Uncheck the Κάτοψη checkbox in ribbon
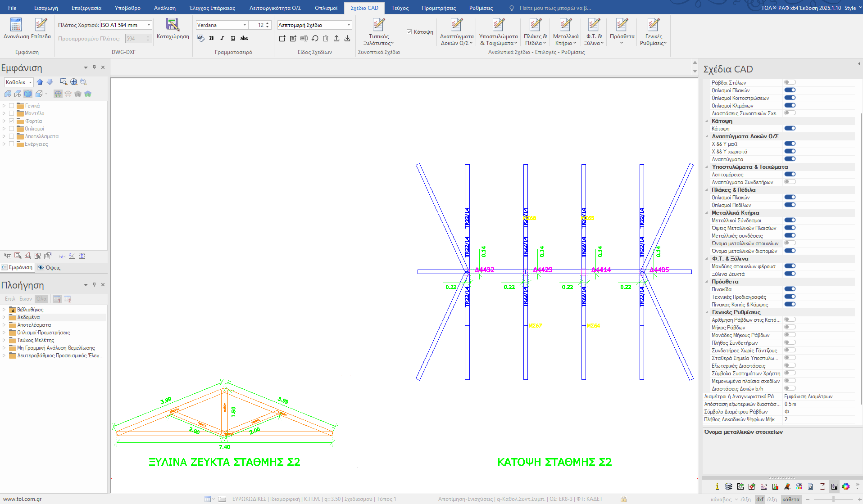Viewport: 863px width, 504px height. [x=409, y=32]
